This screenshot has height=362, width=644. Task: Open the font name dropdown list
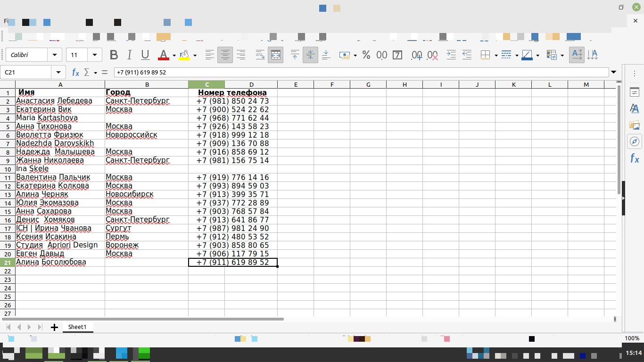coord(55,55)
